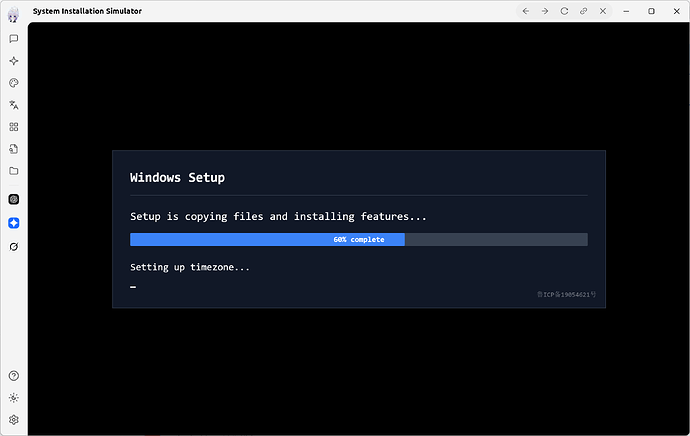Toggle the brightness theme icon
The image size is (690, 436).
coord(14,398)
